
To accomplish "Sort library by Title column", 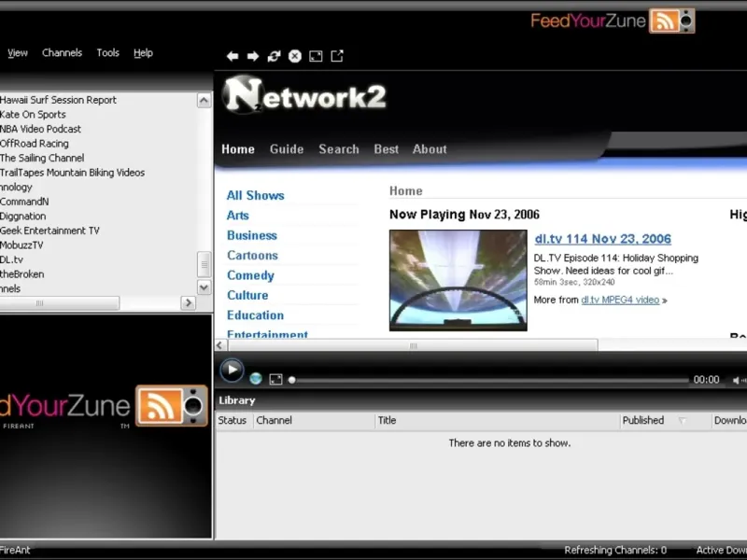I will click(x=497, y=421).
